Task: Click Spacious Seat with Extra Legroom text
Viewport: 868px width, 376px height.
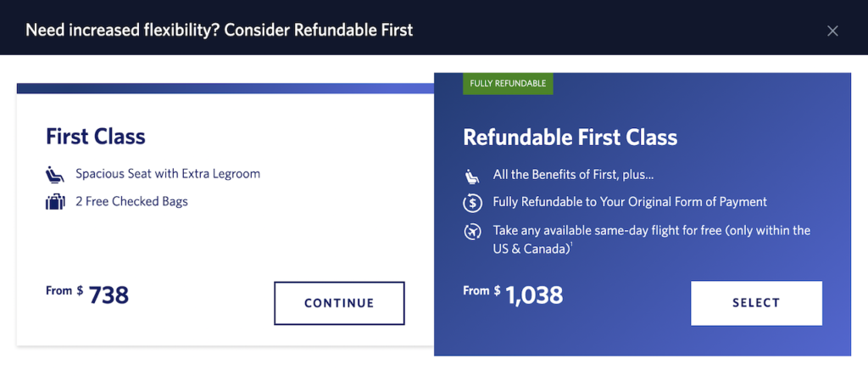Action: click(168, 174)
